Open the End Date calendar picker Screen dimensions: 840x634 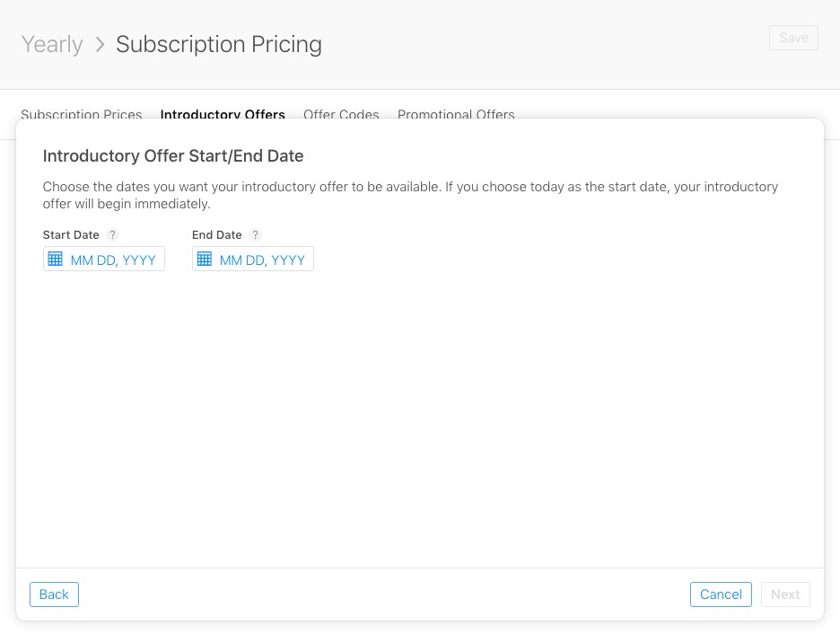[x=205, y=259]
